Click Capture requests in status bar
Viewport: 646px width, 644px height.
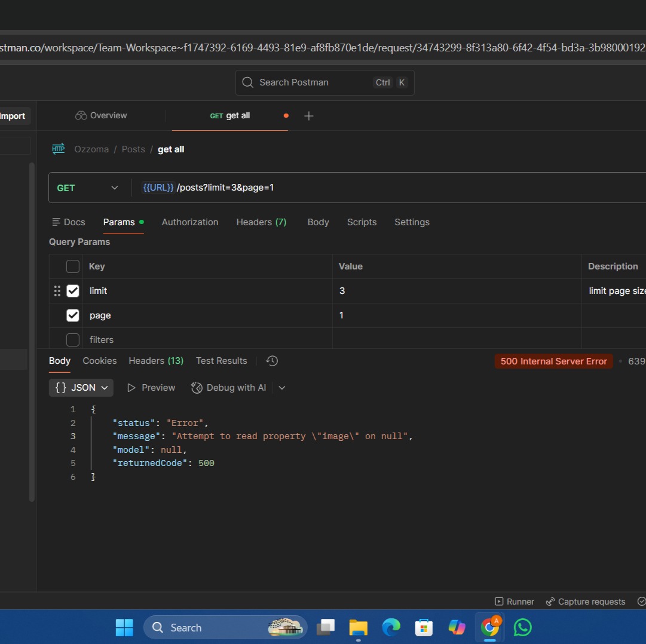pyautogui.click(x=586, y=602)
